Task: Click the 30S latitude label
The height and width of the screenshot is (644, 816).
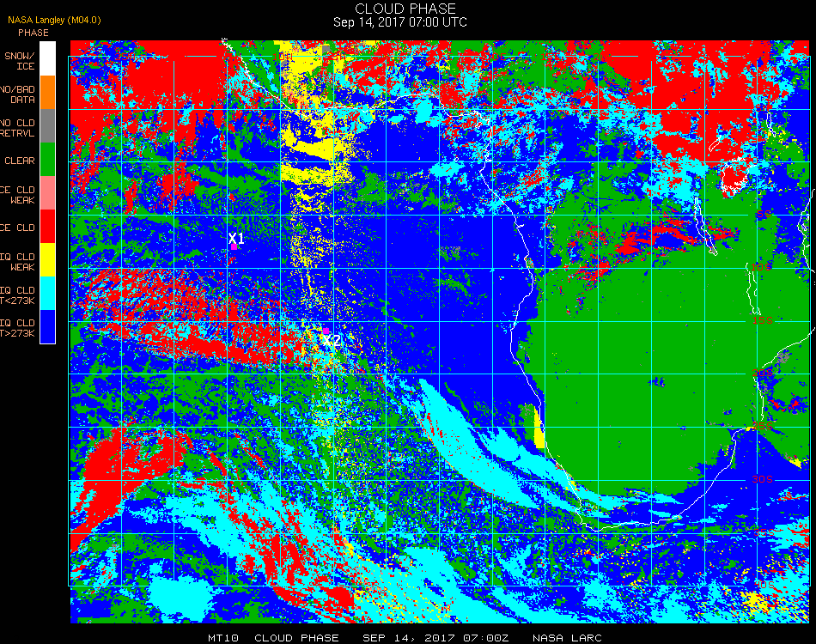Action: [763, 479]
